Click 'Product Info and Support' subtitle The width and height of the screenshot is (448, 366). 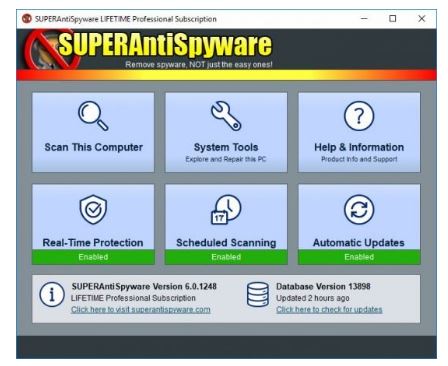tap(359, 159)
